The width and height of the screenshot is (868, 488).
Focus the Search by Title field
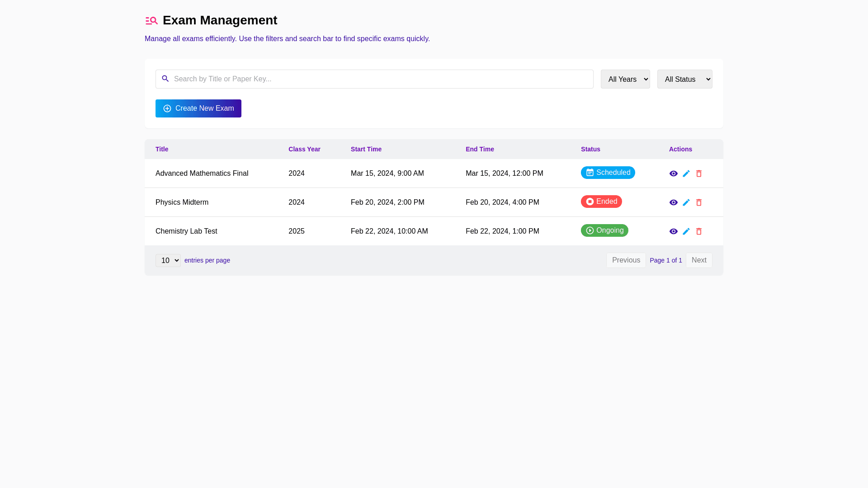point(380,79)
